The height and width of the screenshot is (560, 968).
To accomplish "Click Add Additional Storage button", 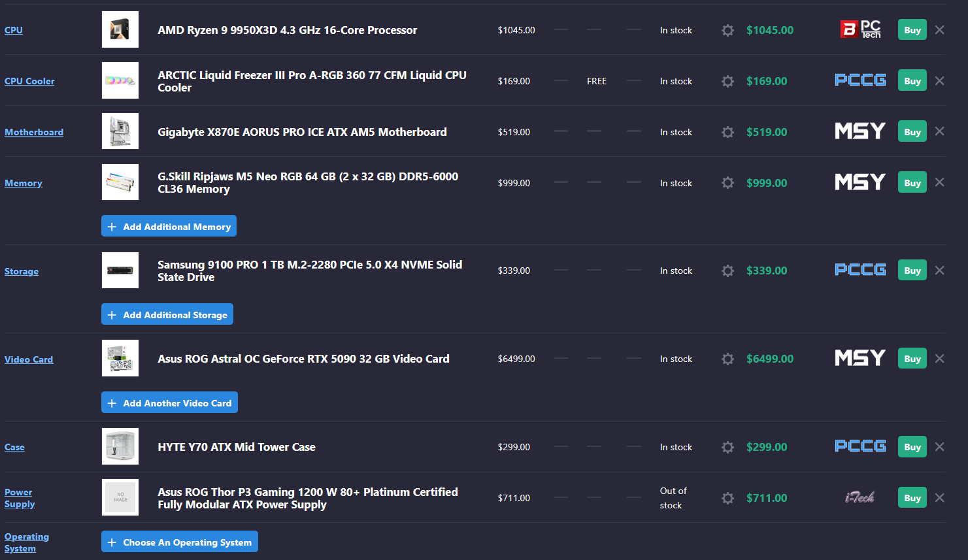I will click(167, 314).
